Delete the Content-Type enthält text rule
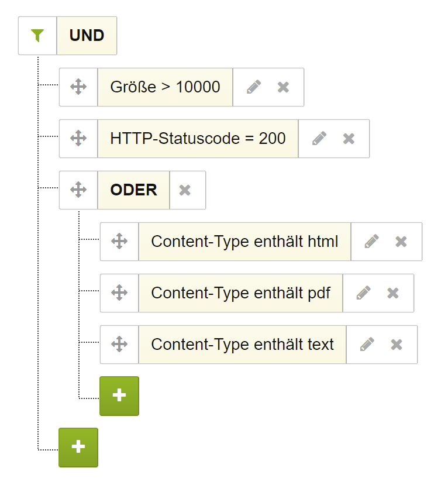The height and width of the screenshot is (485, 448). click(397, 345)
